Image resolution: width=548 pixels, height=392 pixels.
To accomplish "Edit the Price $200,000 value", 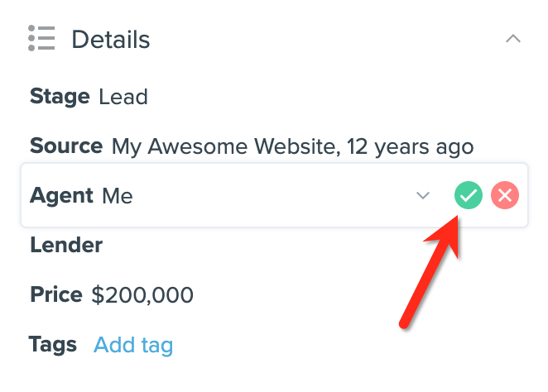I will pyautogui.click(x=142, y=295).
